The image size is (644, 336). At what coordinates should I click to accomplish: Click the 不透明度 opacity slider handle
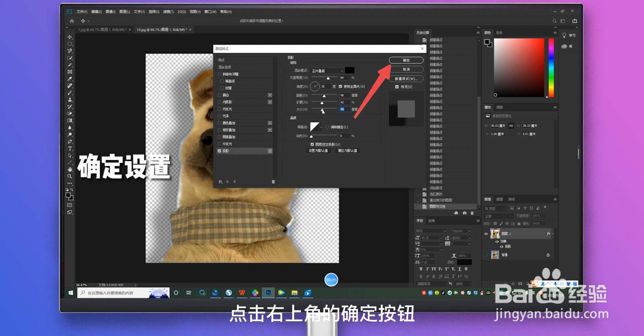click(x=328, y=78)
